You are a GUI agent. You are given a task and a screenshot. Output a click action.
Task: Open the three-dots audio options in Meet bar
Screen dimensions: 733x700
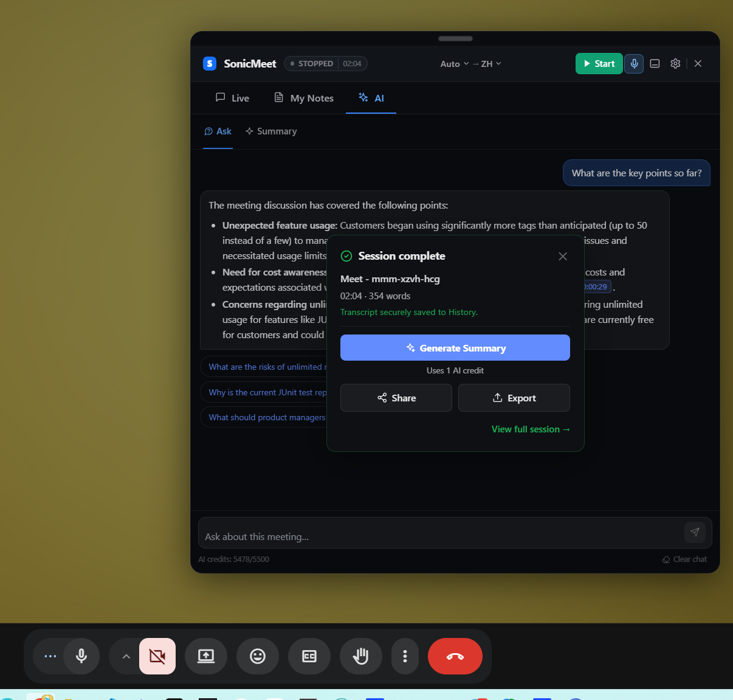click(50, 656)
